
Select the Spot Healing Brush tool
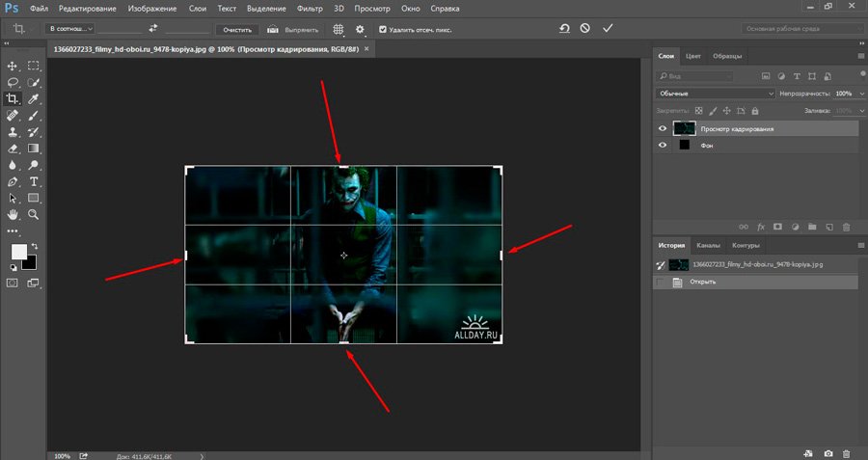click(12, 116)
